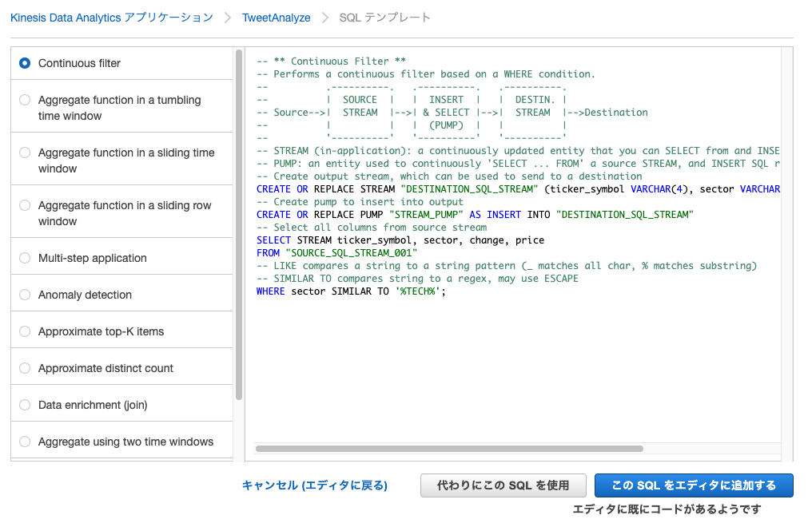Pick Aggregate function in a sliding row window
The width and height of the screenshot is (812, 523).
pyautogui.click(x=24, y=205)
